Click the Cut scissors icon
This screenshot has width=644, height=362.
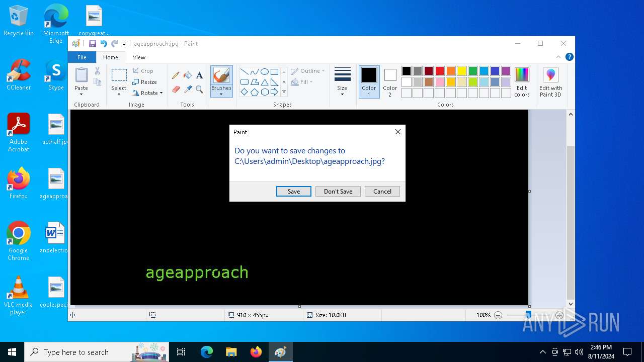pos(98,71)
